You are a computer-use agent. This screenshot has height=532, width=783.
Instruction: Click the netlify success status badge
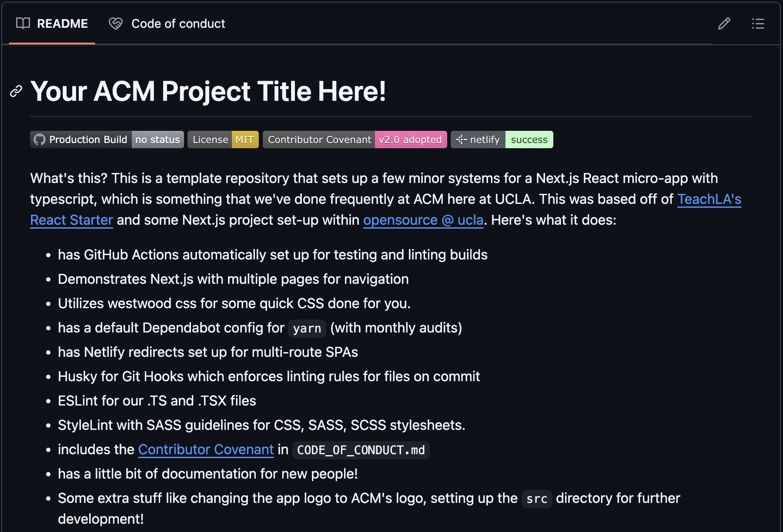click(x=502, y=140)
